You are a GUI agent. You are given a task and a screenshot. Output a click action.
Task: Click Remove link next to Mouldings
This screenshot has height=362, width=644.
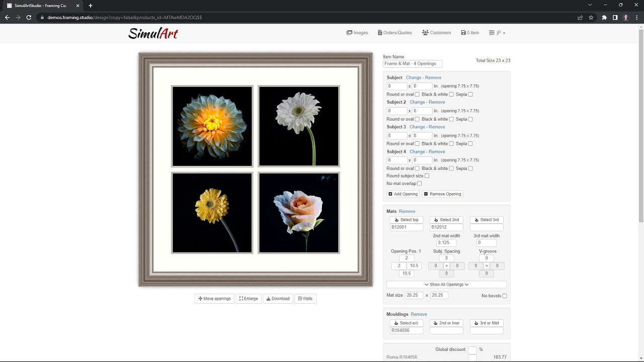(x=419, y=314)
